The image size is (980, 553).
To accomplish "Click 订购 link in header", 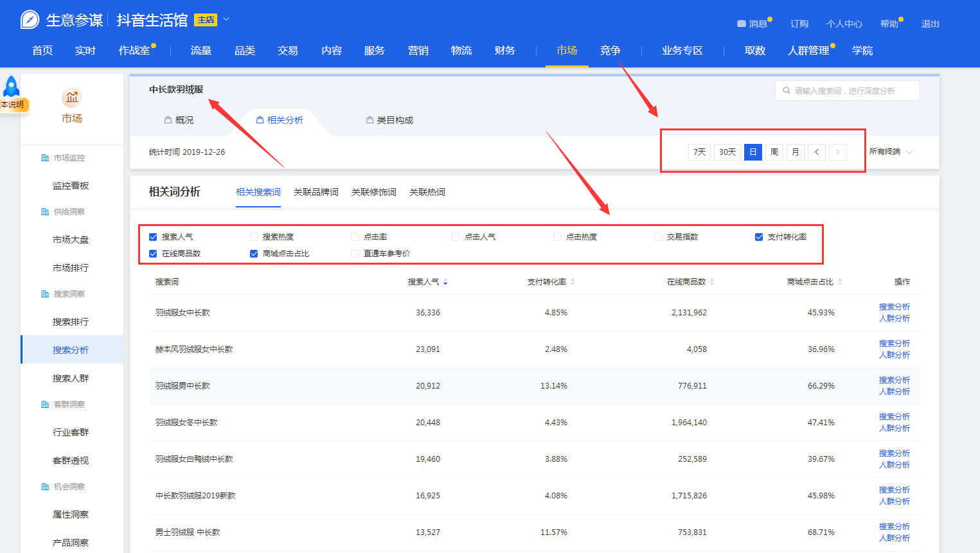I will tap(799, 24).
